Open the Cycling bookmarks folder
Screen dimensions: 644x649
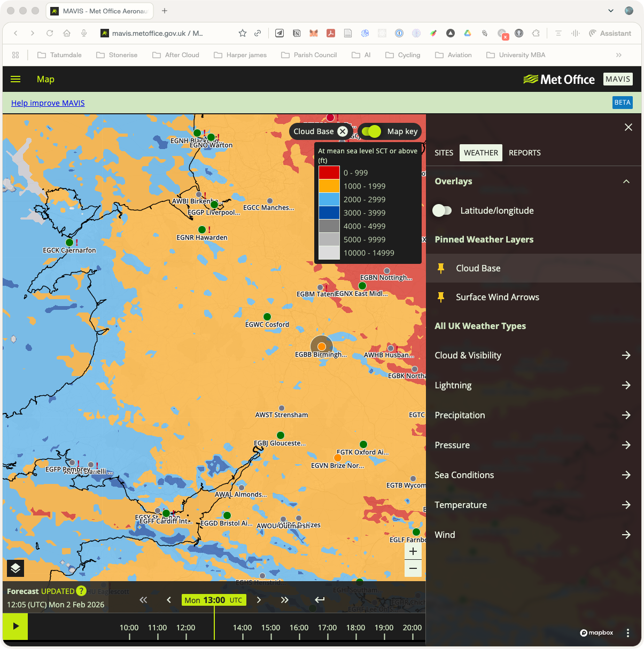403,55
